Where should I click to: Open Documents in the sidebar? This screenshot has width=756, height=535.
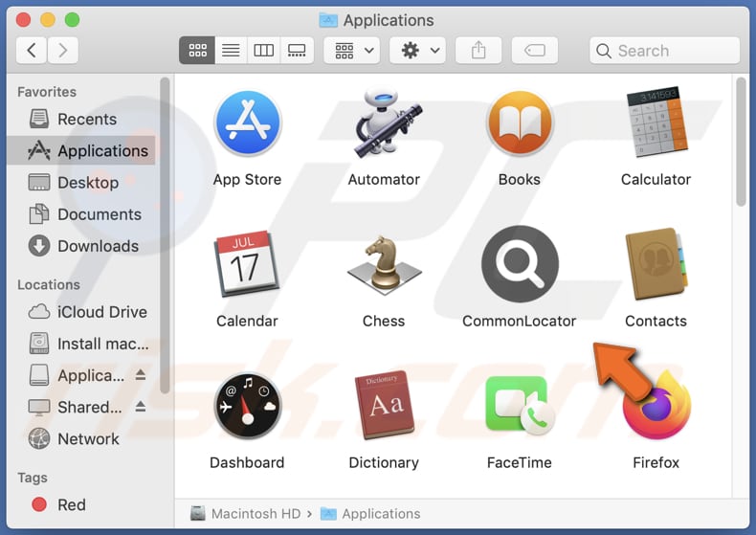click(x=81, y=214)
